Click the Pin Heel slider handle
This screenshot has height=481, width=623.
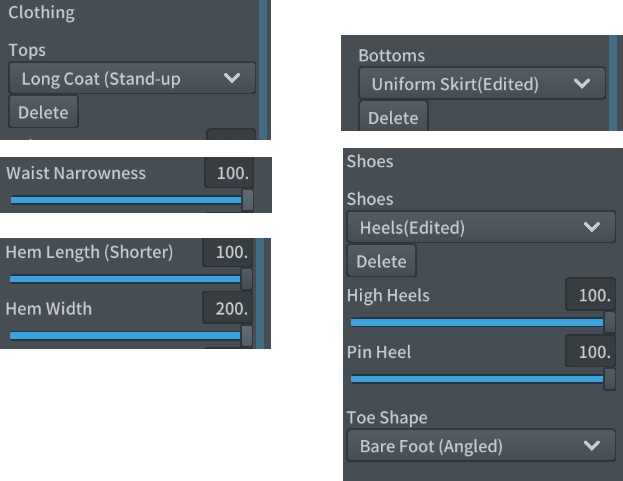(609, 379)
